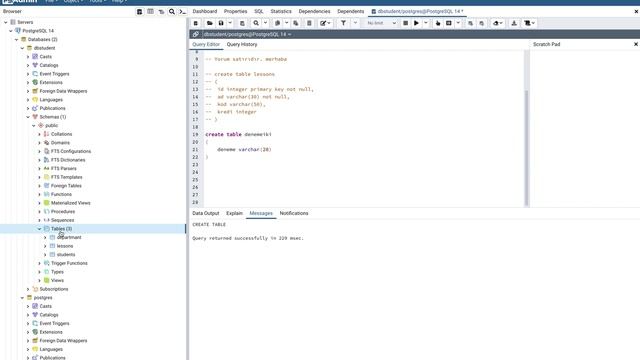Launch the PSQL terminal tool icon
The height and width of the screenshot is (360, 640).
click(x=182, y=12)
